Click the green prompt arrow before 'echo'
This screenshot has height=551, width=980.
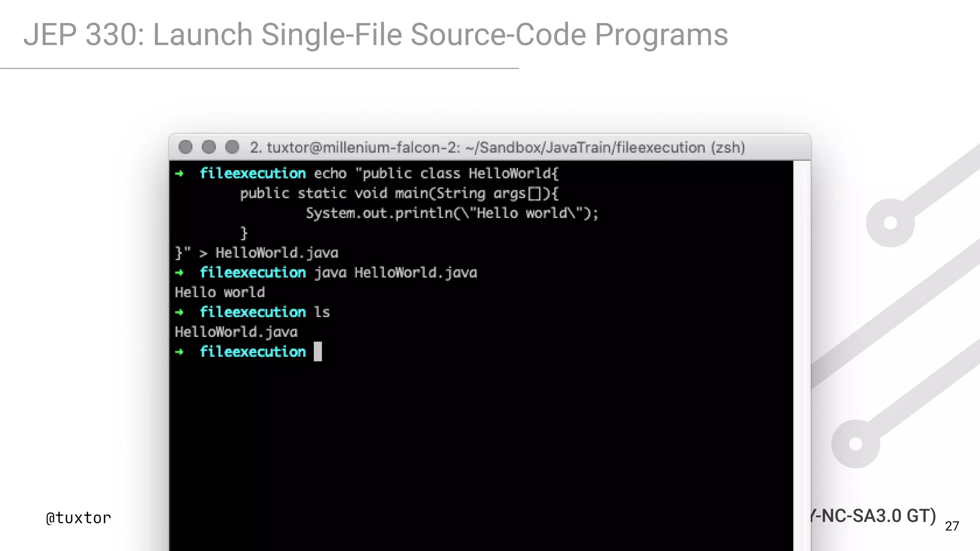[x=179, y=174]
